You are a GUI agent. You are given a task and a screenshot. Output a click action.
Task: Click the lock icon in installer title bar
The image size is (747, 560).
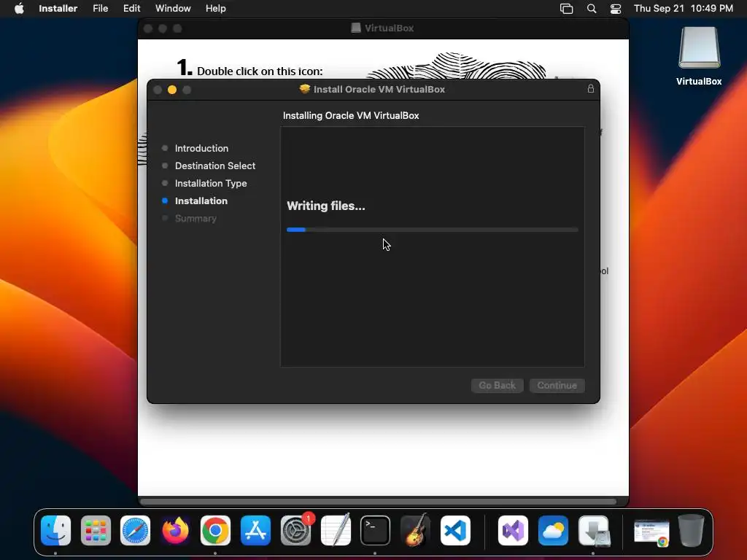(x=591, y=88)
